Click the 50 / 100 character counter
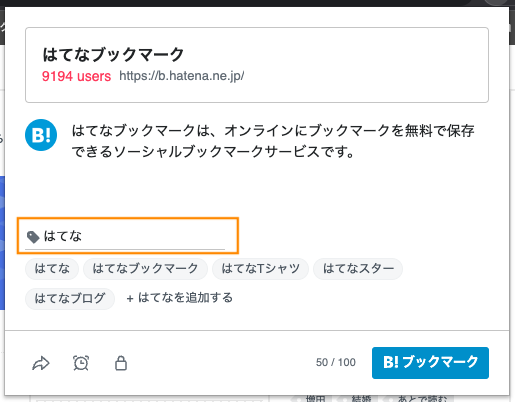Screen dimensions: 515x402 336,363
